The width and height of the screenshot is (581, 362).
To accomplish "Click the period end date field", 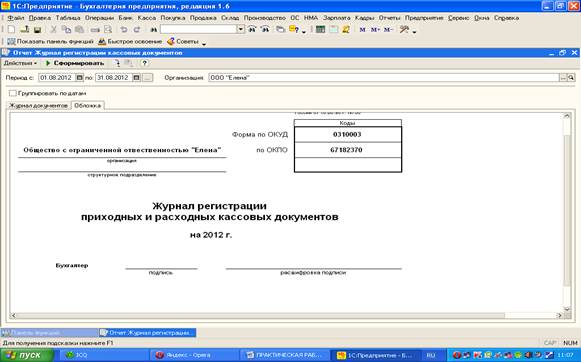I will coord(114,78).
